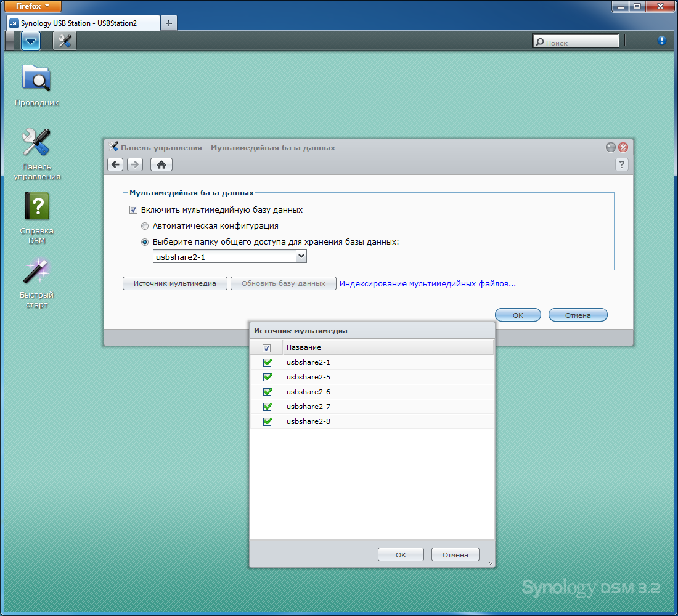Image resolution: width=678 pixels, height=616 pixels.
Task: Click the usbshare2-1 combo box field
Action: pyautogui.click(x=225, y=256)
